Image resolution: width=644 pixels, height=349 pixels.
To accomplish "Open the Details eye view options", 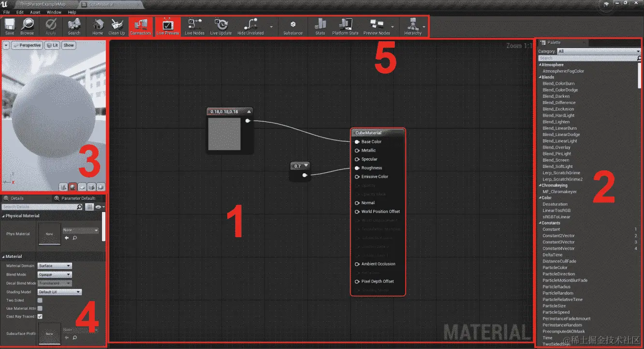I will tap(100, 207).
